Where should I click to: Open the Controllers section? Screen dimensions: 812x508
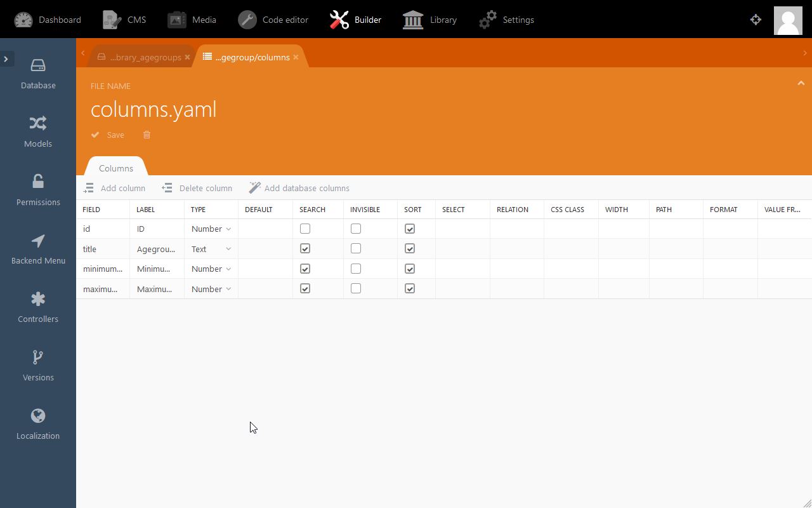click(38, 307)
